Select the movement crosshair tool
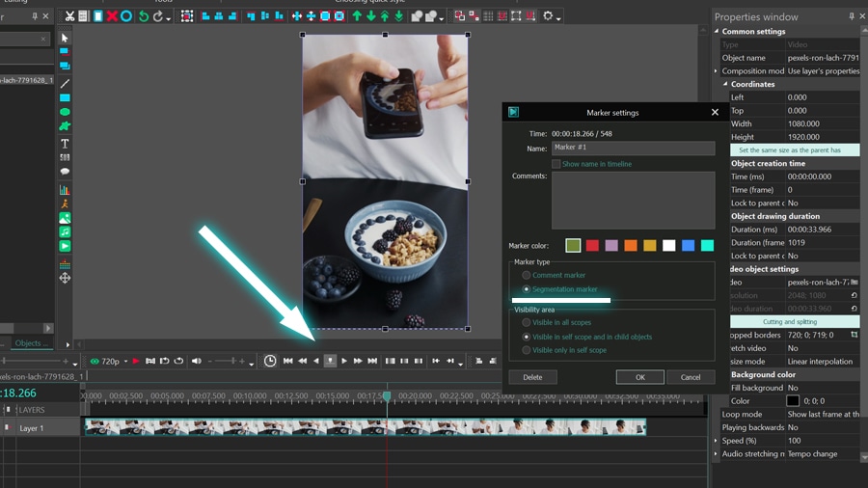 pyautogui.click(x=65, y=278)
